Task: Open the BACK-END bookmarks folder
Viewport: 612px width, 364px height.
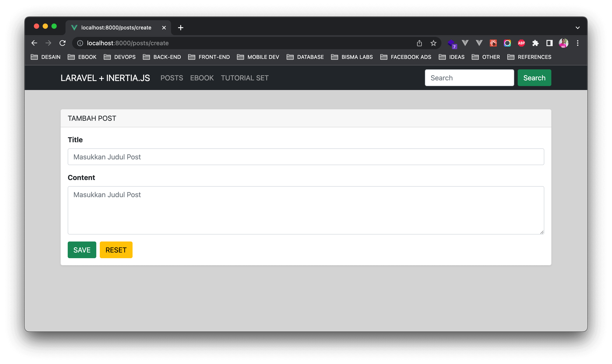Action: click(162, 57)
